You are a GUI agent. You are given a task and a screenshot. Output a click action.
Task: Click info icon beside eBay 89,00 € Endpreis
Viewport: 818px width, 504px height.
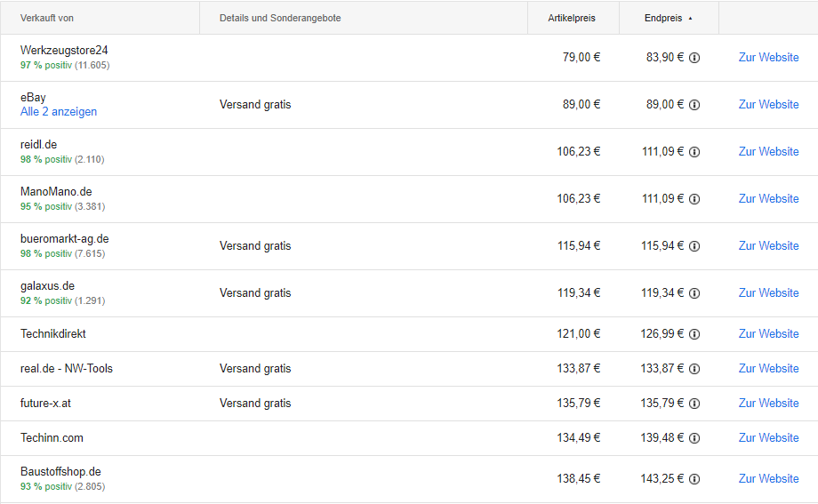pos(694,105)
